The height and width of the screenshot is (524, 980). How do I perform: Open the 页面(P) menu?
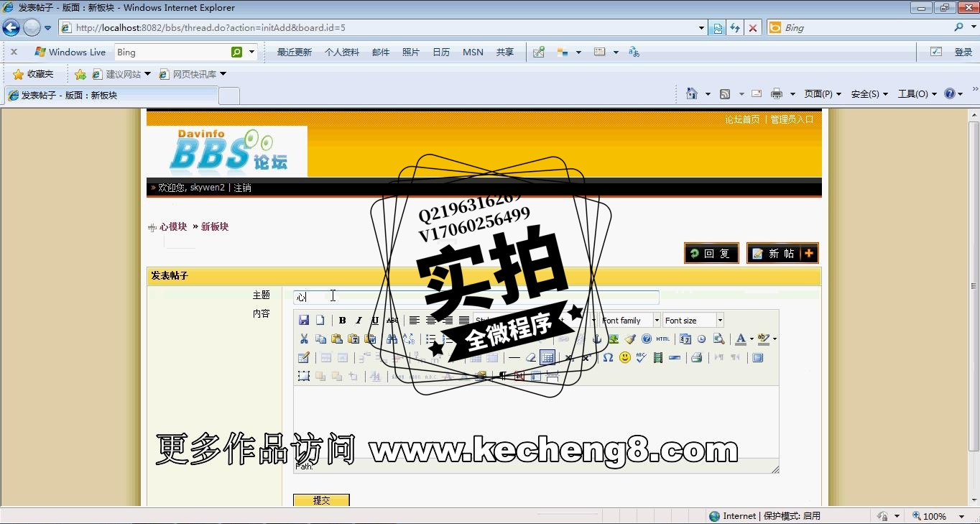[822, 94]
